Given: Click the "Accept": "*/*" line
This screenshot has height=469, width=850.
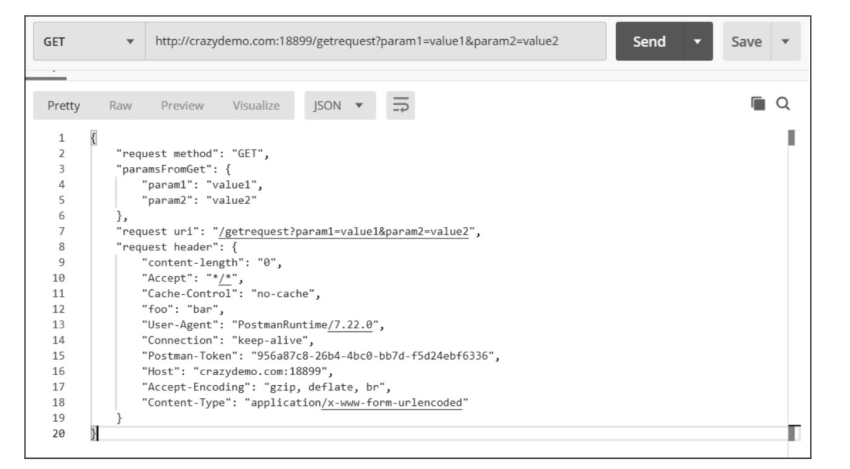Looking at the screenshot, I should (x=192, y=278).
